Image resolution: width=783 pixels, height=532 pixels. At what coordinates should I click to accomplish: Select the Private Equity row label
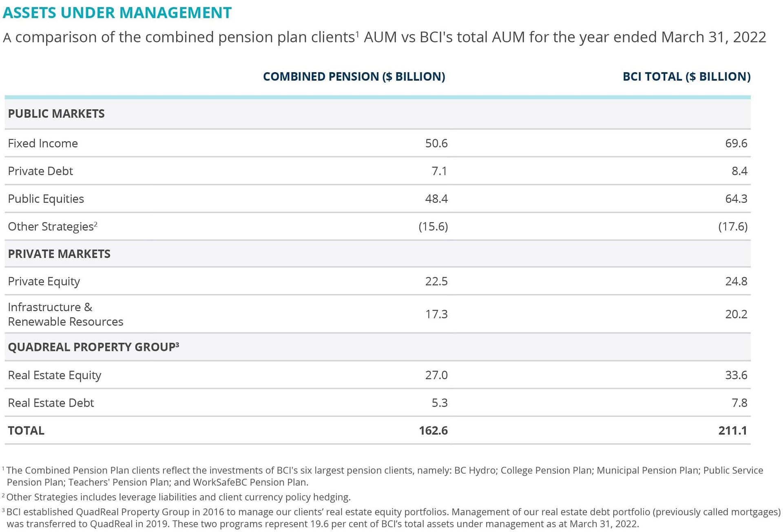[44, 282]
